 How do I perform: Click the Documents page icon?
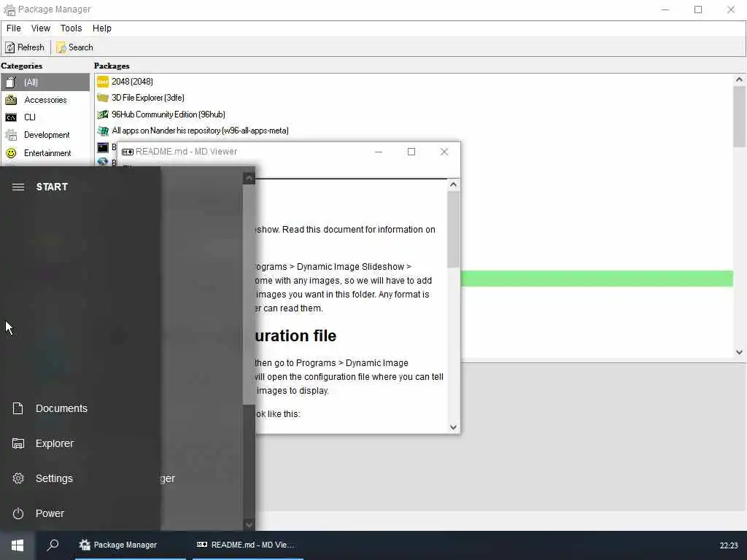(x=18, y=408)
